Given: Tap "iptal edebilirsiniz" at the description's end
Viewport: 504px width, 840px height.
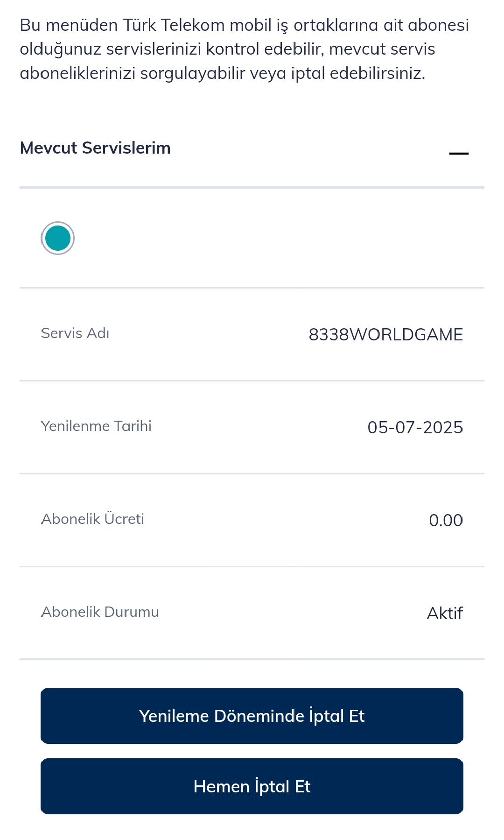Looking at the screenshot, I should pyautogui.click(x=358, y=73).
